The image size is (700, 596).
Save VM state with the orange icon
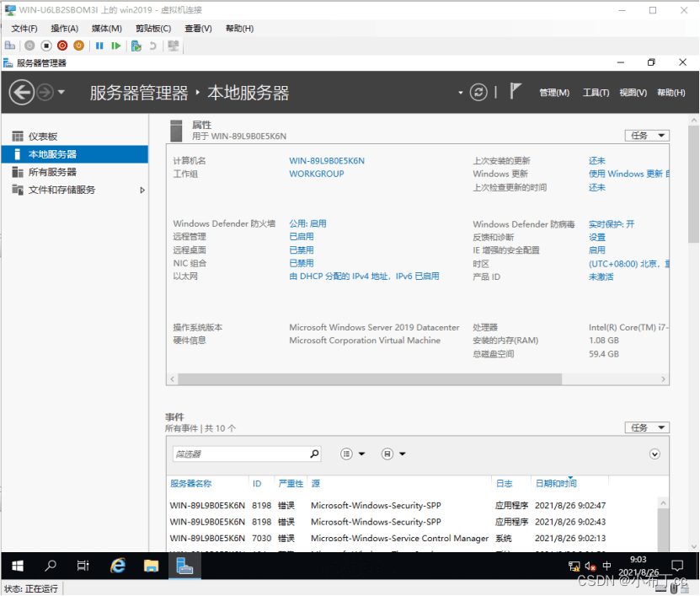click(x=78, y=46)
